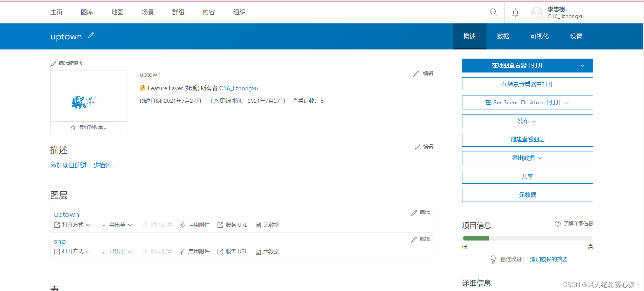
Task: Open 组织 in the top navigation
Action: coord(239,12)
